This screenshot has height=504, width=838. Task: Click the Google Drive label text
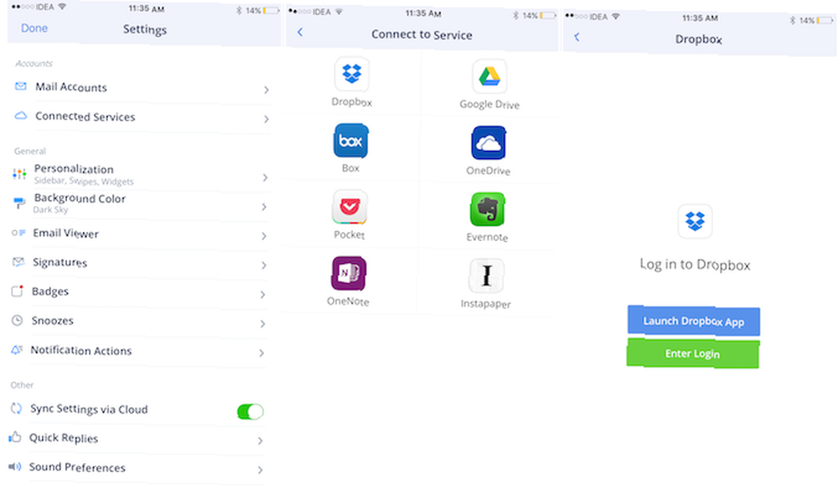point(489,104)
